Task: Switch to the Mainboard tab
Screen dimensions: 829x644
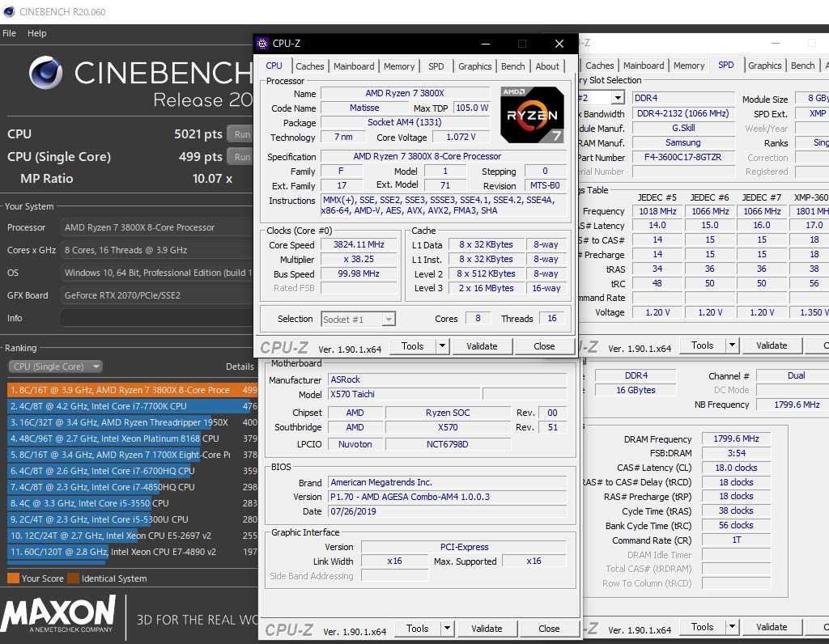Action: pyautogui.click(x=354, y=66)
